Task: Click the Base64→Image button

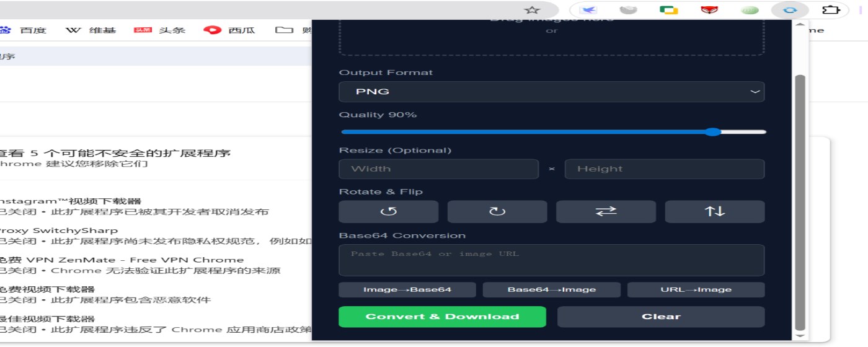Action: [552, 290]
